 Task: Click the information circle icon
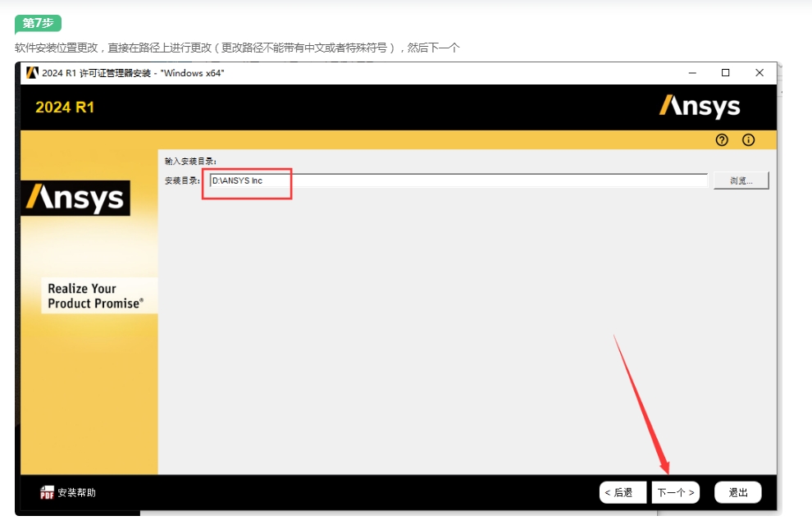(748, 139)
